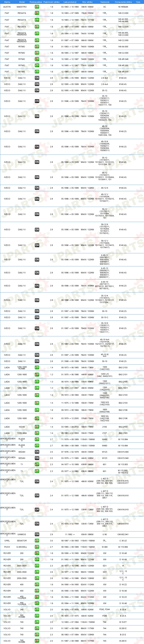
Task: Click the Moc silnika column header
Action: tap(87, 2)
